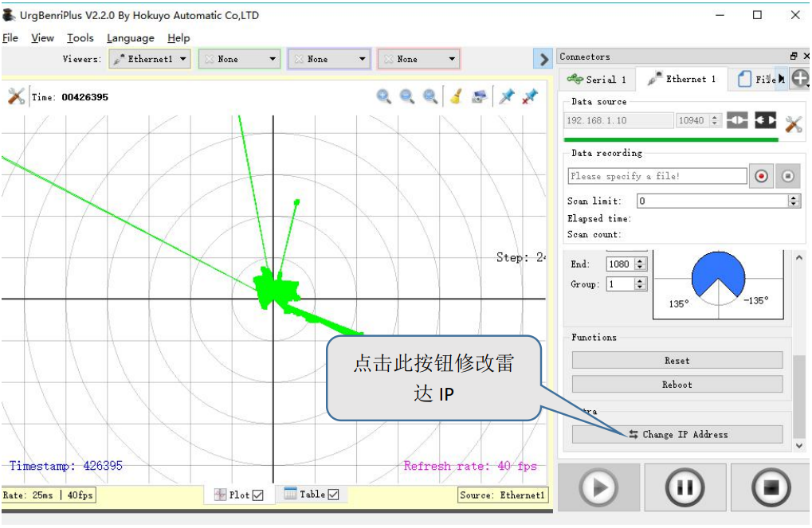The height and width of the screenshot is (528, 812).
Task: Open plot settings wrench icon near Time
Action: pyautogui.click(x=17, y=96)
